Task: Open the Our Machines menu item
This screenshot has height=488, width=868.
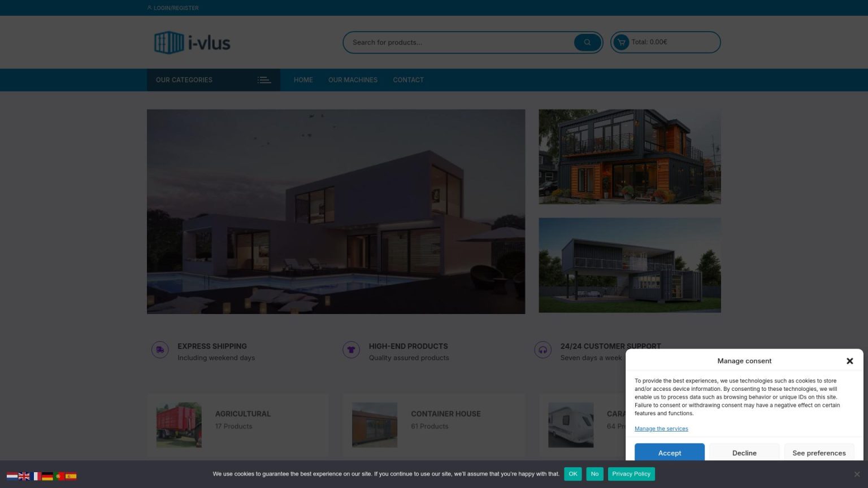Action: click(353, 80)
